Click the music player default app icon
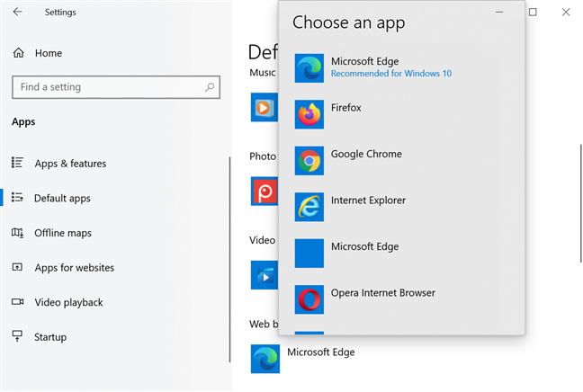Image resolution: width=583 pixels, height=392 pixels. pyautogui.click(x=264, y=107)
